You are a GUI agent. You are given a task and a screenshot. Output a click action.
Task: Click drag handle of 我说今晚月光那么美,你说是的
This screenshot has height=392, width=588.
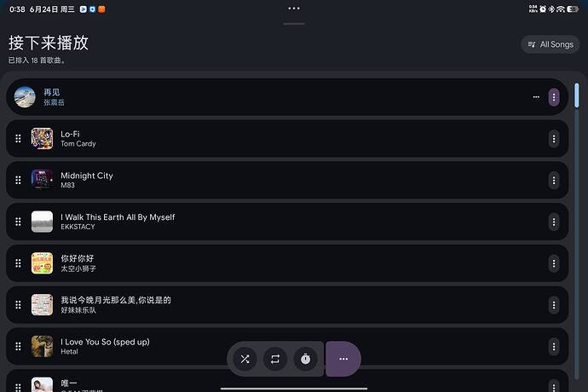click(x=18, y=305)
